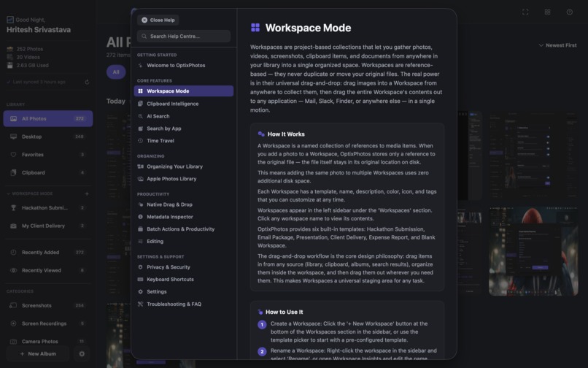This screenshot has height=368, width=588.
Task: Open My Client Delivery workspace
Action: [48, 226]
